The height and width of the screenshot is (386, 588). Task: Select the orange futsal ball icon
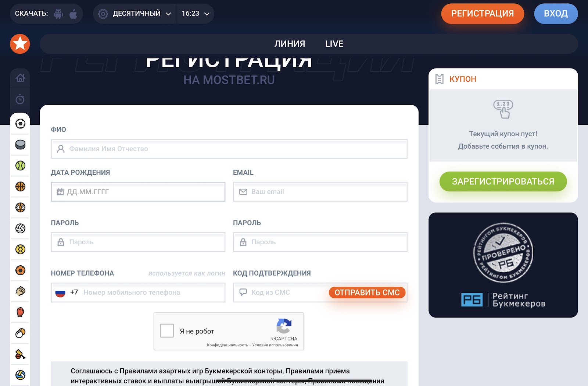click(x=20, y=270)
